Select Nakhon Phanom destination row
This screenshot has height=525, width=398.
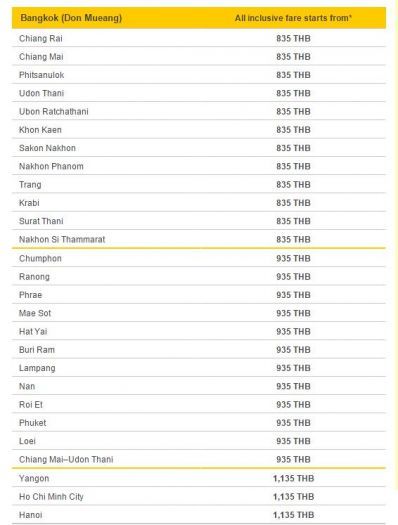(199, 166)
